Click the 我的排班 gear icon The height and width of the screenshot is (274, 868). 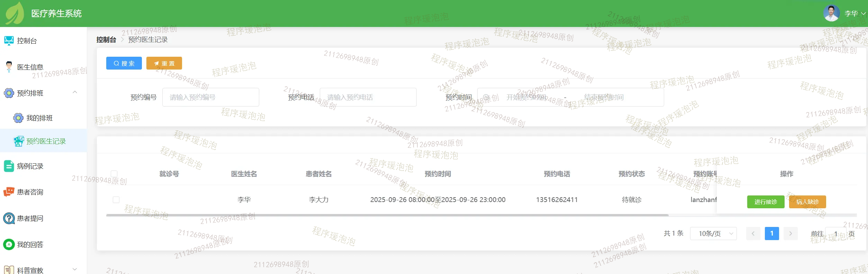18,118
